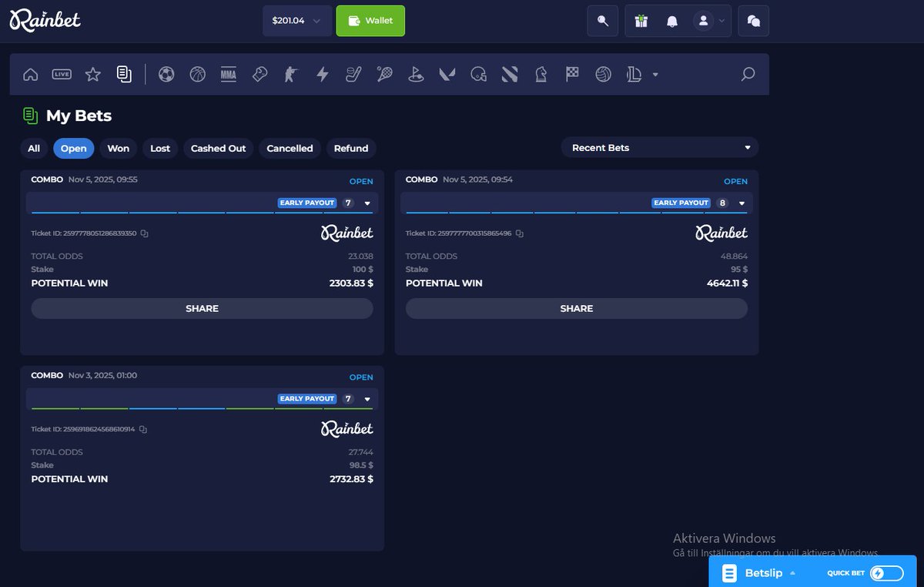Viewport: 924px width, 587px height.
Task: Switch to Won bets tab
Action: [x=119, y=148]
